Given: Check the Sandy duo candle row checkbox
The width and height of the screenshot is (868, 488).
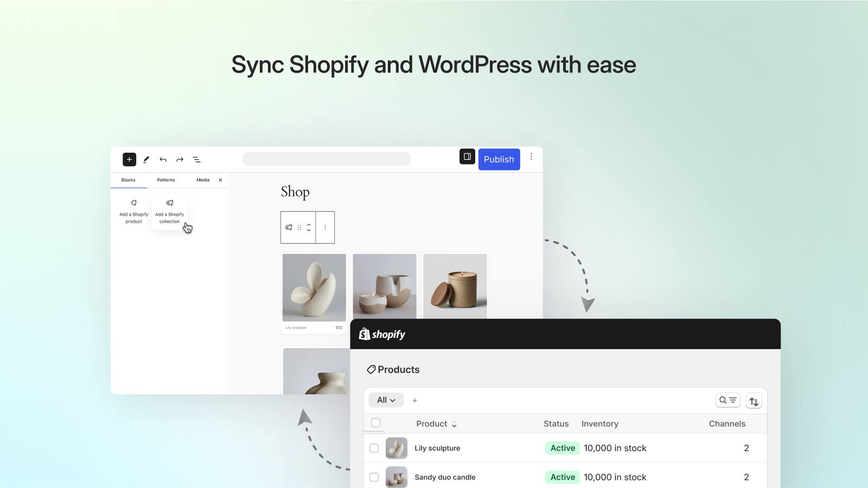Looking at the screenshot, I should pos(374,477).
